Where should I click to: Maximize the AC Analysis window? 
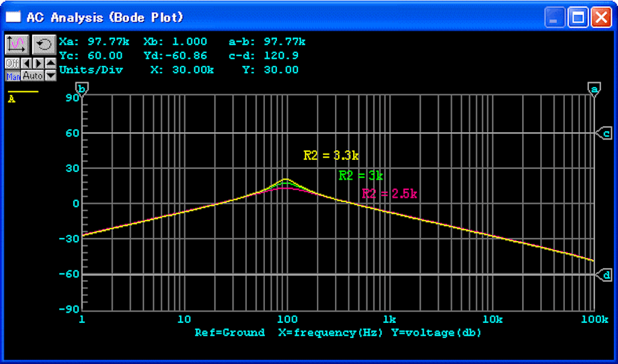click(x=578, y=18)
